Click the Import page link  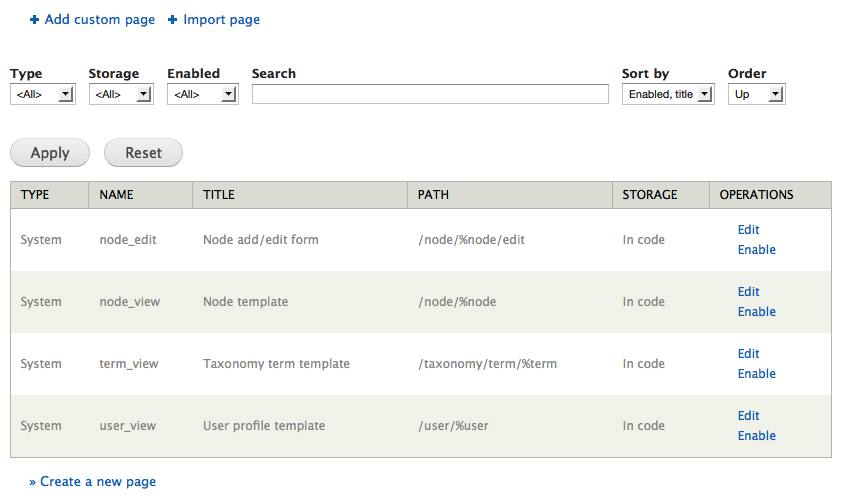click(221, 19)
